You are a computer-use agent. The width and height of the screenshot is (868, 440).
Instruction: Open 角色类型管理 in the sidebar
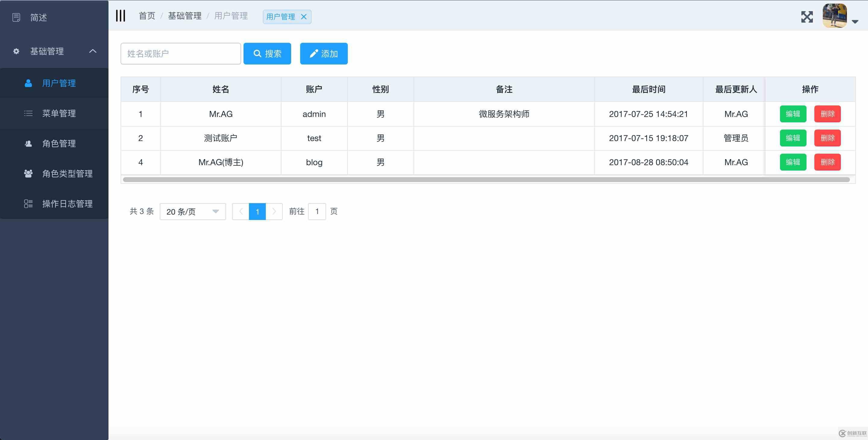pos(54,174)
